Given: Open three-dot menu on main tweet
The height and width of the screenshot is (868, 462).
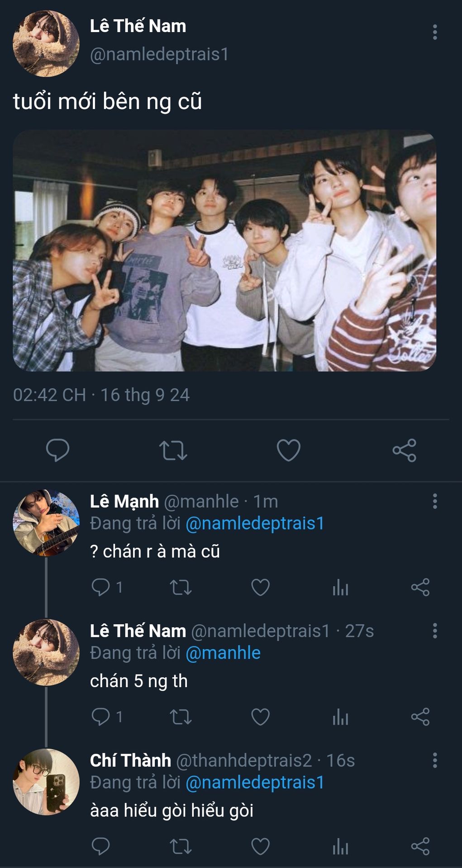Looking at the screenshot, I should (x=435, y=32).
